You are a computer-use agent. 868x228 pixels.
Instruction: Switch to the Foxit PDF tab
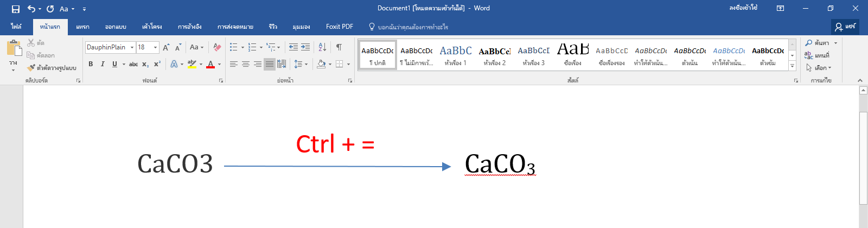[340, 27]
